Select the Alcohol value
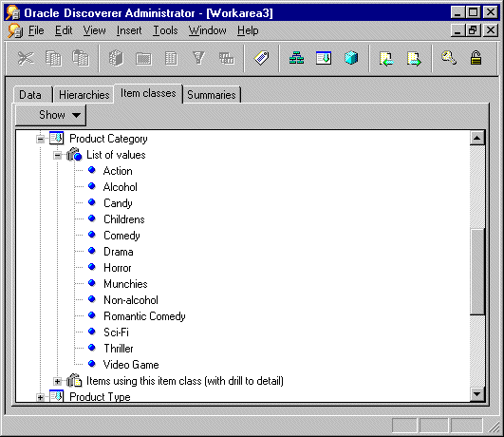This screenshot has width=504, height=437. coord(121,187)
